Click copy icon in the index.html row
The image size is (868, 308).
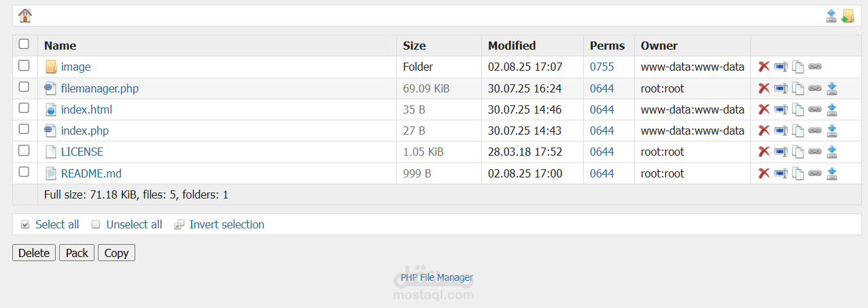(x=798, y=109)
